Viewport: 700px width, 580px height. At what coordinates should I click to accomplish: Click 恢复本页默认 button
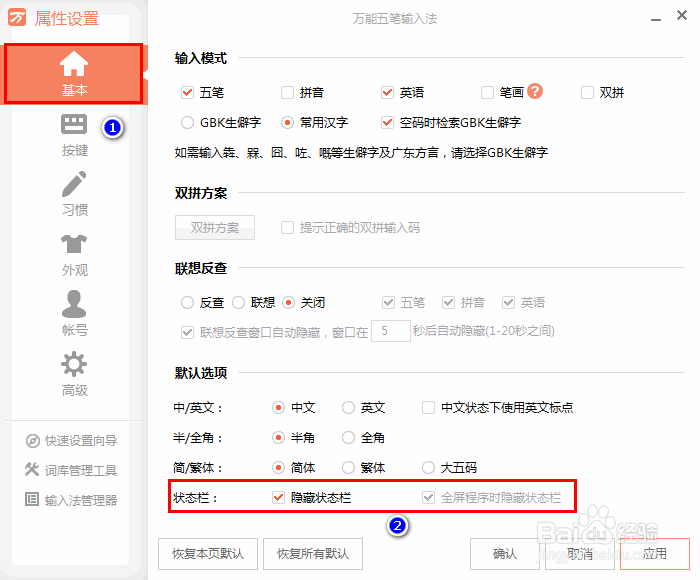[208, 554]
